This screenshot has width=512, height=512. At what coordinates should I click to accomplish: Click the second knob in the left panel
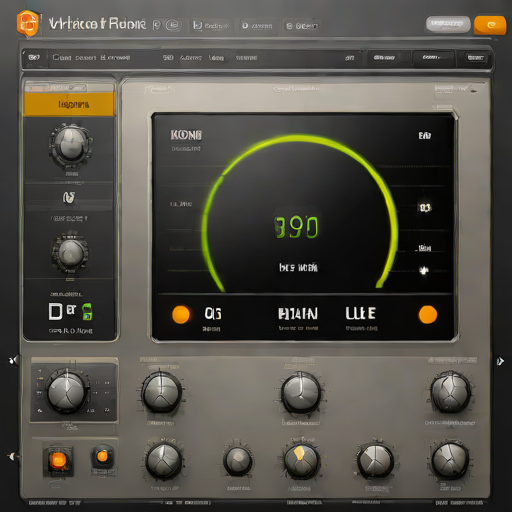pos(70,252)
